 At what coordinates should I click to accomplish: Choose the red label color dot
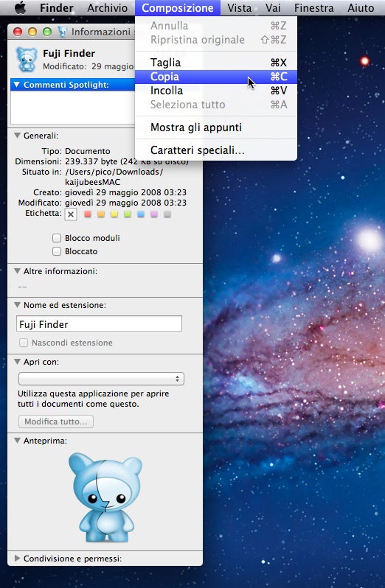click(88, 214)
